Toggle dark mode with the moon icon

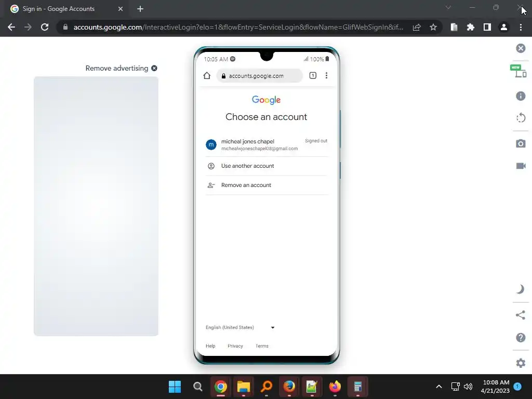[521, 289]
